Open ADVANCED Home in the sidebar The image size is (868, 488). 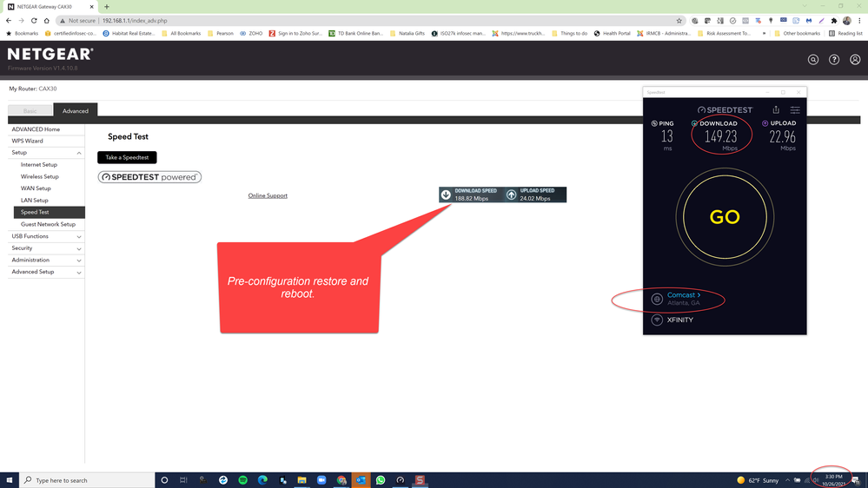pos(36,129)
